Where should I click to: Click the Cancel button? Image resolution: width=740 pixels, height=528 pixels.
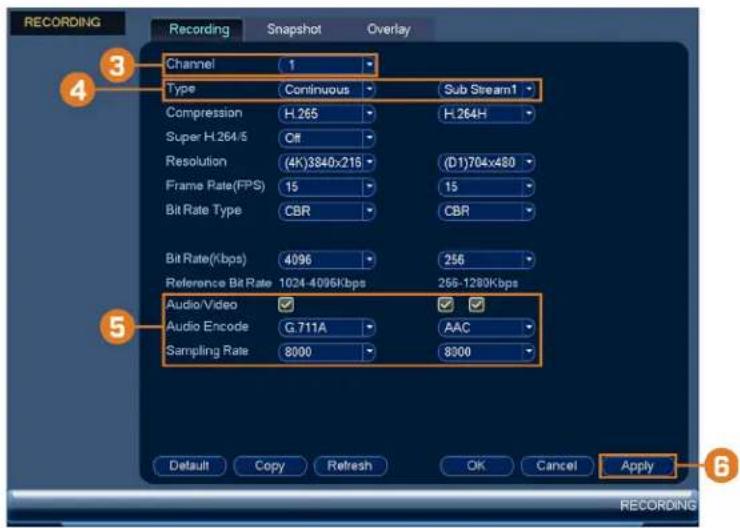click(x=556, y=466)
